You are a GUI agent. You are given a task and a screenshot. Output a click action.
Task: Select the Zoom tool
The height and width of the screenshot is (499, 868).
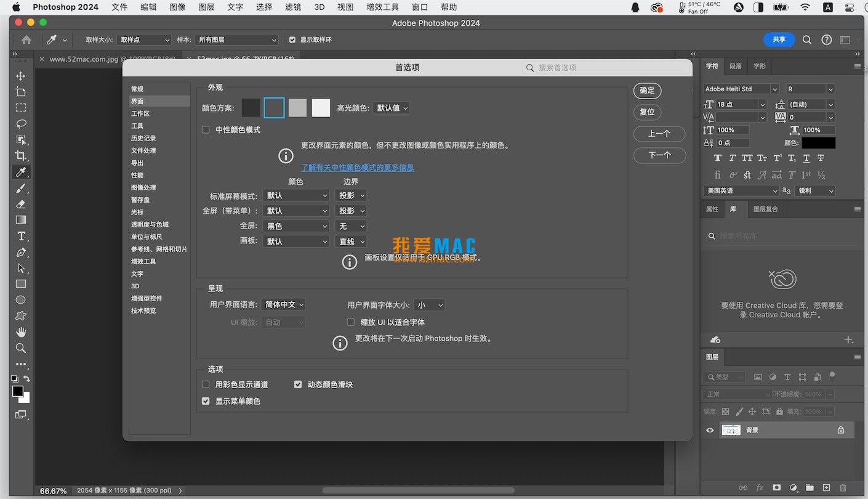coord(21,347)
